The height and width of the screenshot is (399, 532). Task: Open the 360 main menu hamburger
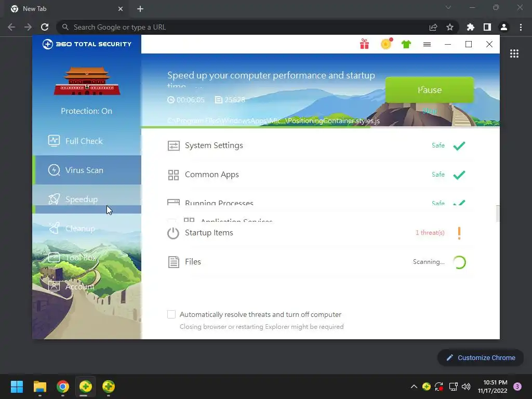point(427,45)
